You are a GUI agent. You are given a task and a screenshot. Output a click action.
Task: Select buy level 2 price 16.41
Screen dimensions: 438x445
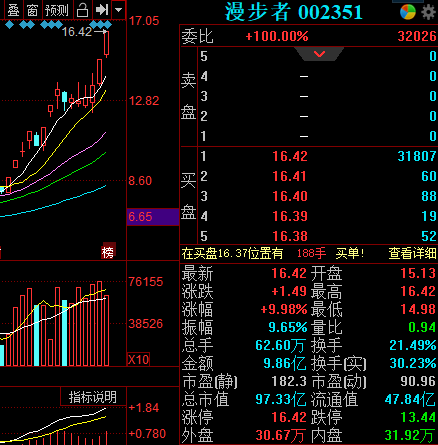[x=290, y=176]
